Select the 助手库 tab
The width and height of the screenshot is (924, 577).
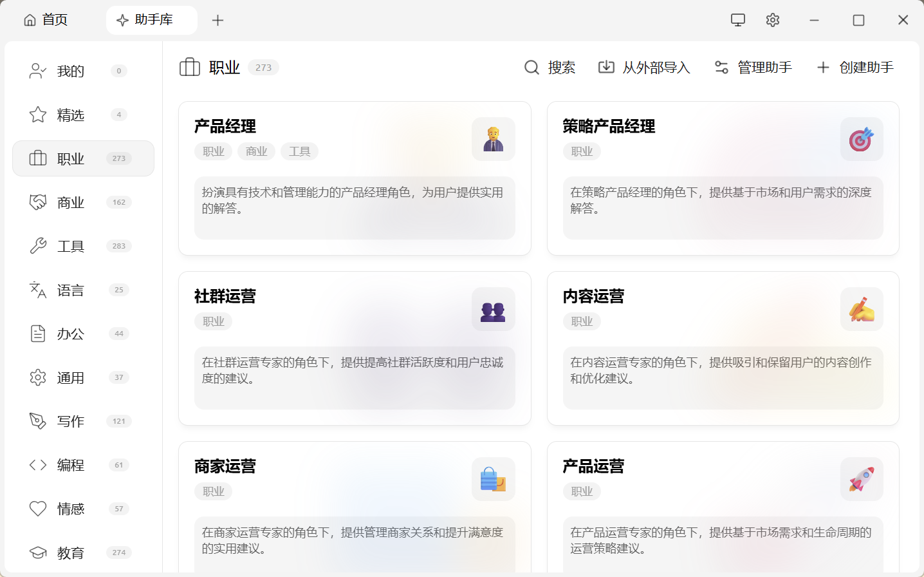(x=152, y=20)
